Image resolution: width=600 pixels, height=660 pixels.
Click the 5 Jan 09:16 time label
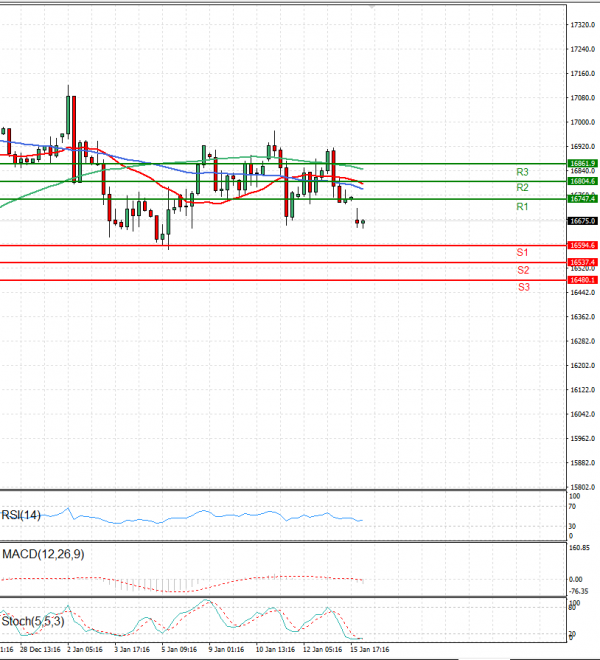pyautogui.click(x=179, y=649)
